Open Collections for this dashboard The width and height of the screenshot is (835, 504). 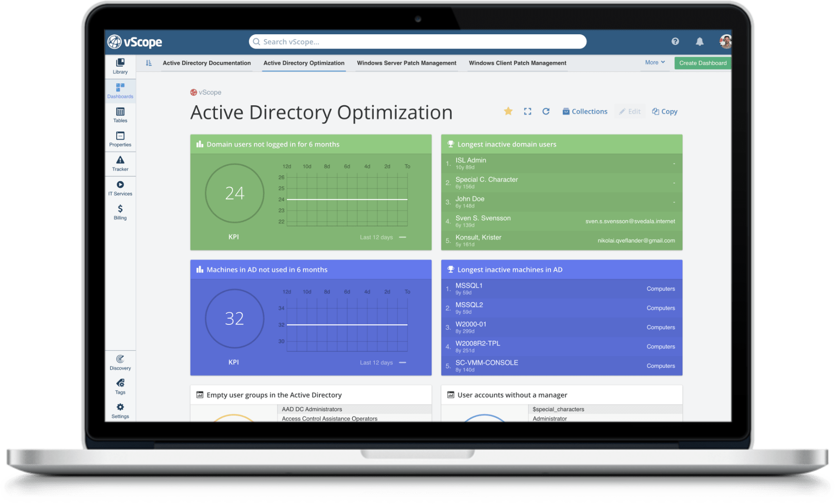tap(585, 111)
